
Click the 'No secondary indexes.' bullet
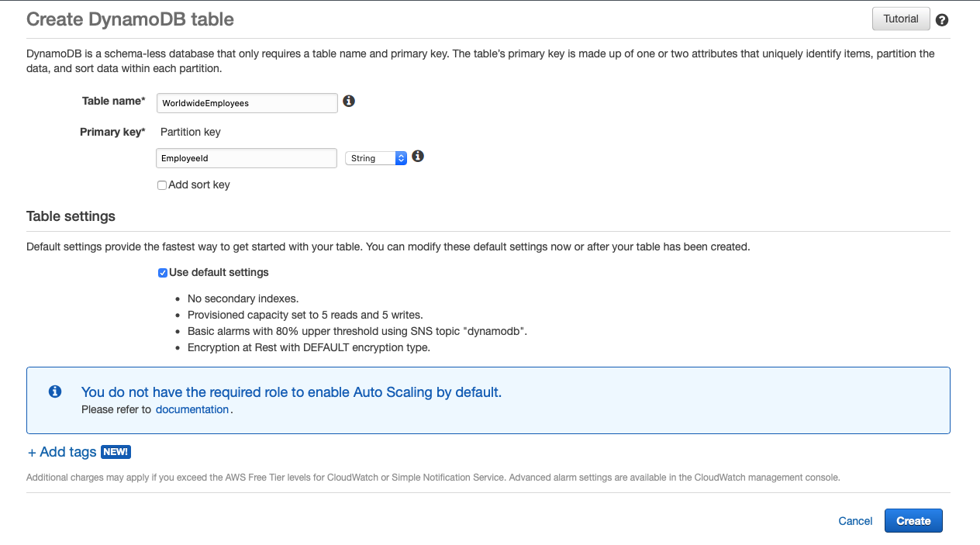pos(243,298)
